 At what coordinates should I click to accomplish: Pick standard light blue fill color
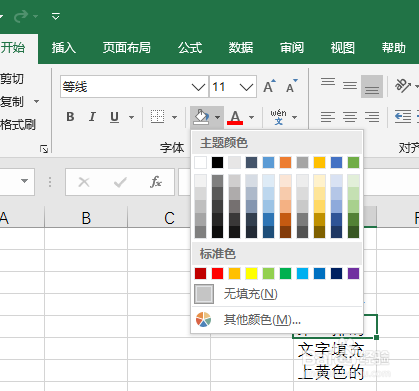[302, 273]
